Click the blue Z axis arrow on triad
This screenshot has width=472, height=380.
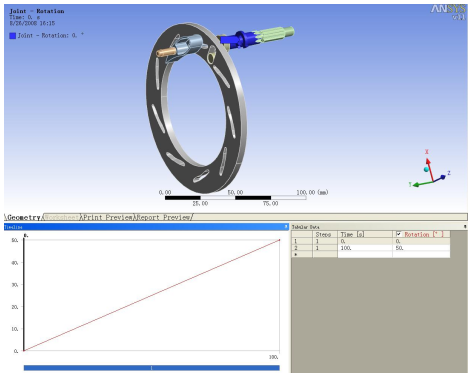click(x=440, y=178)
